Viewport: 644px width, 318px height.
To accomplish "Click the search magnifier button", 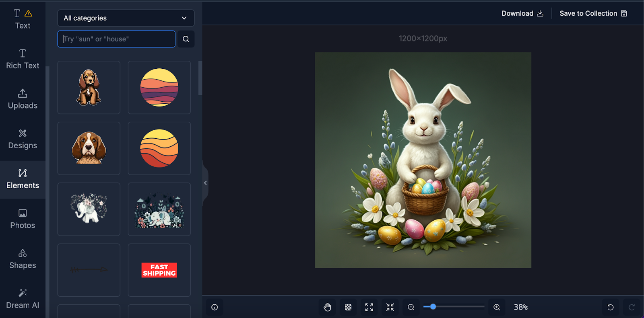I will click(186, 39).
